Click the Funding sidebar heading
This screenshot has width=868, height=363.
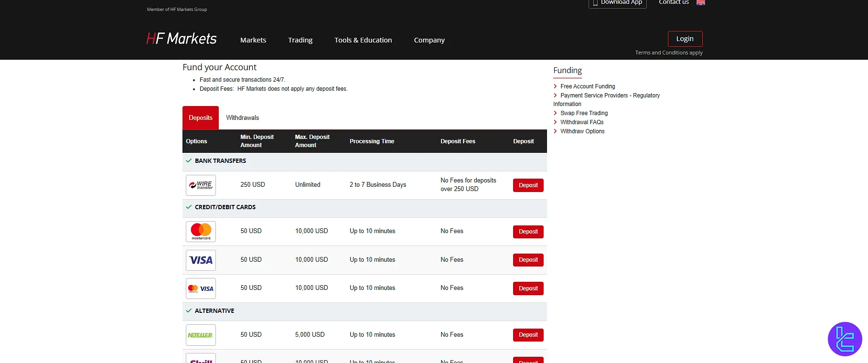568,70
